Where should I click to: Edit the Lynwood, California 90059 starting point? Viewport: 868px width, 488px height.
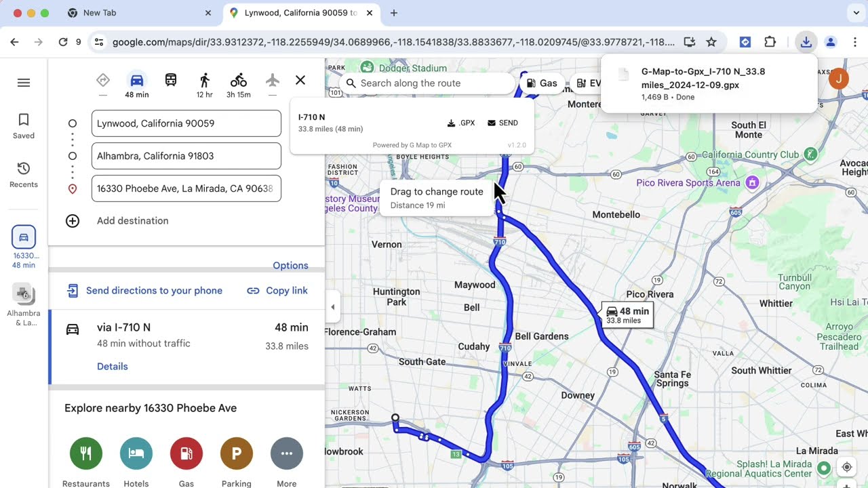click(x=186, y=123)
